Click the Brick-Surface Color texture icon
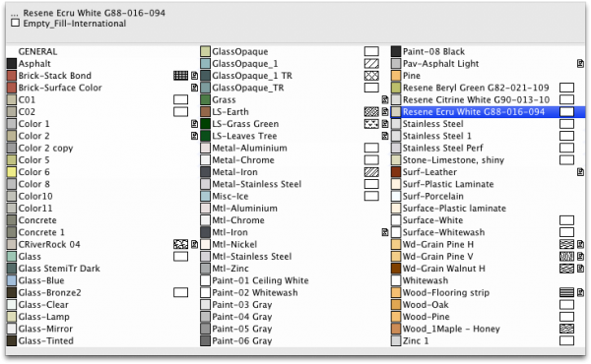Viewport: 591px width, 364px height. (x=194, y=88)
